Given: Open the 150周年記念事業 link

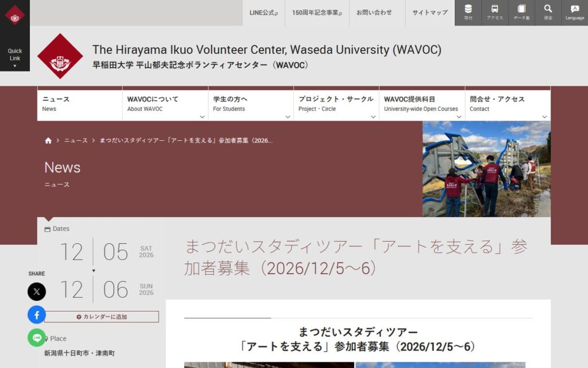Looking at the screenshot, I should coord(317,13).
